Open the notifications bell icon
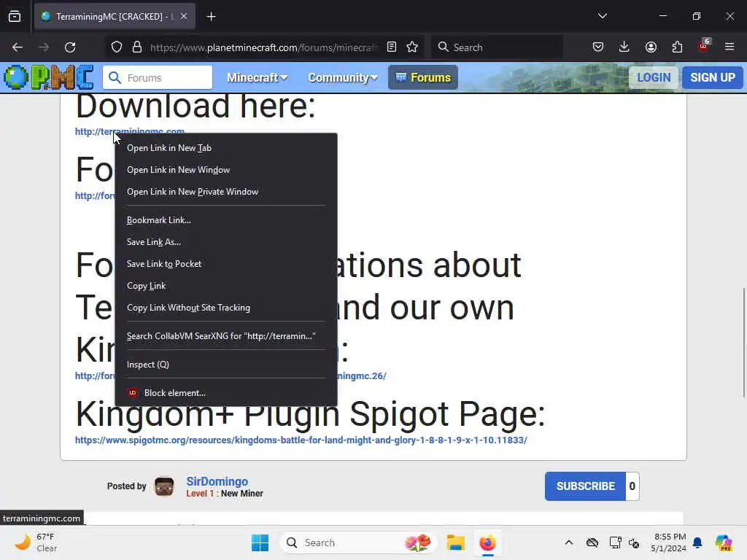 [x=697, y=542]
